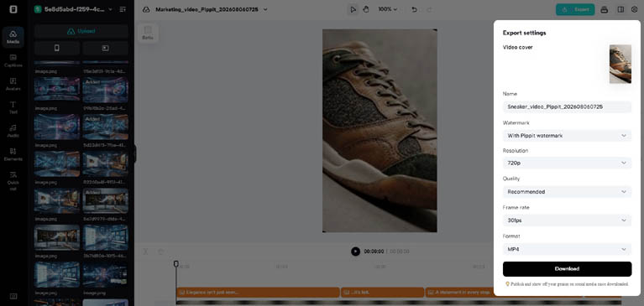Select the Text tool in sidebar
Viewport: 644px width, 306px height.
[13, 107]
